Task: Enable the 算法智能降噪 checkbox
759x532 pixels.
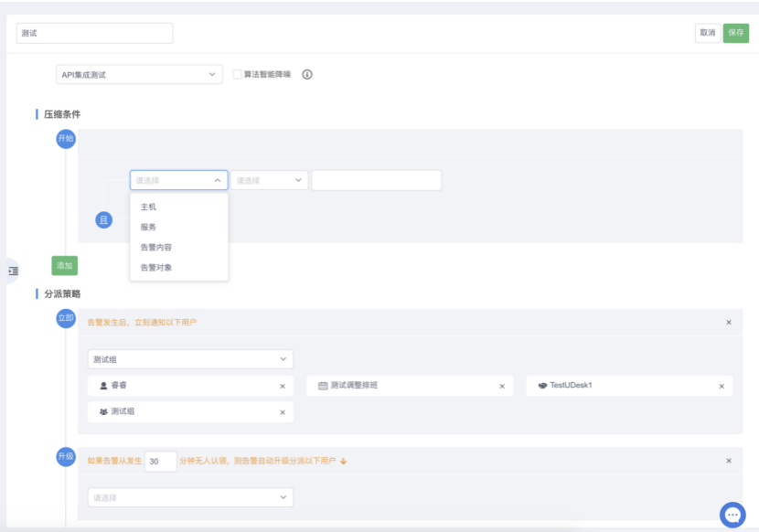Action: 237,74
